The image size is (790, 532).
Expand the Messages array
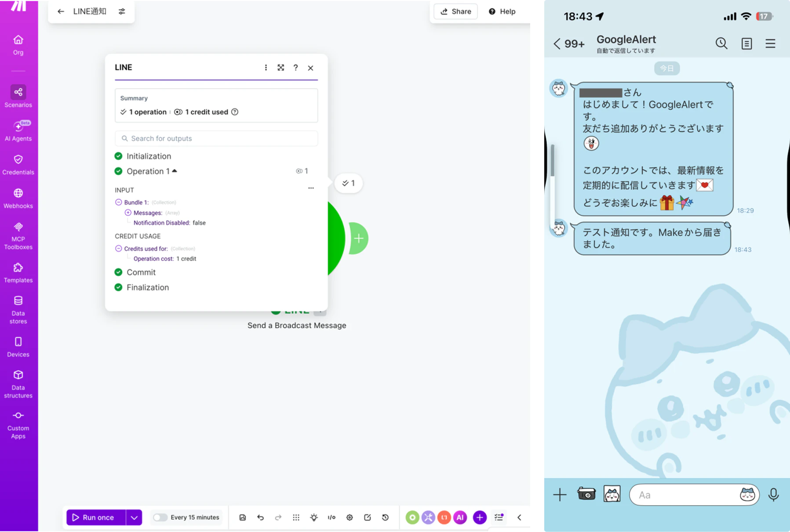click(x=128, y=213)
